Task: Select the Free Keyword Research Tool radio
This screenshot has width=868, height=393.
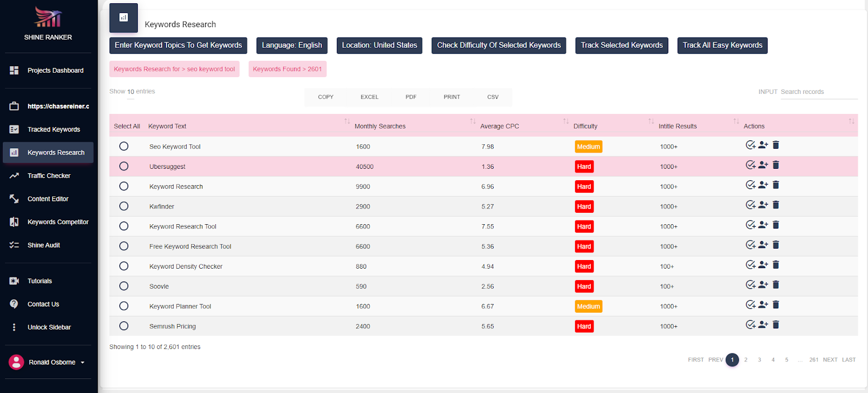Action: 124,246
